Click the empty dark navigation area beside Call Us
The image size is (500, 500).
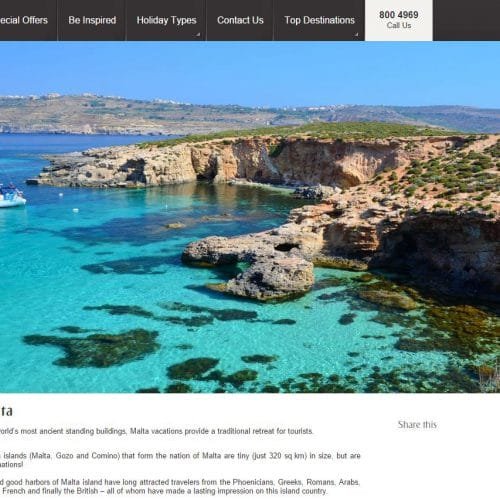click(466, 20)
